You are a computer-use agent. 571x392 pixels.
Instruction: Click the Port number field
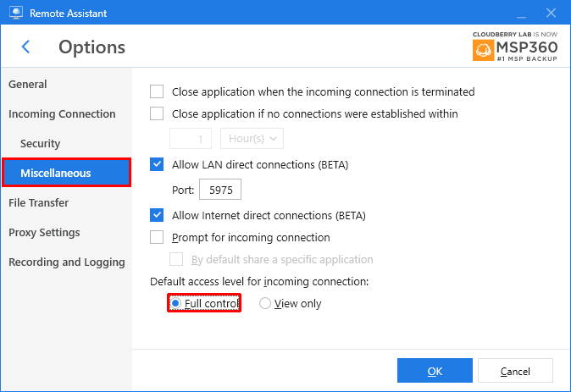(220, 190)
